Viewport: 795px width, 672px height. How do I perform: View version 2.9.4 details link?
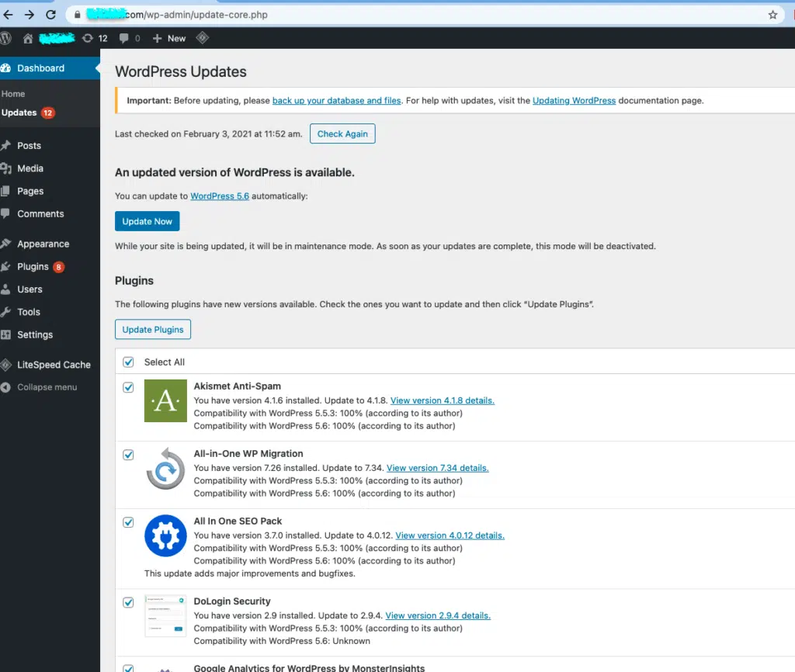point(438,615)
